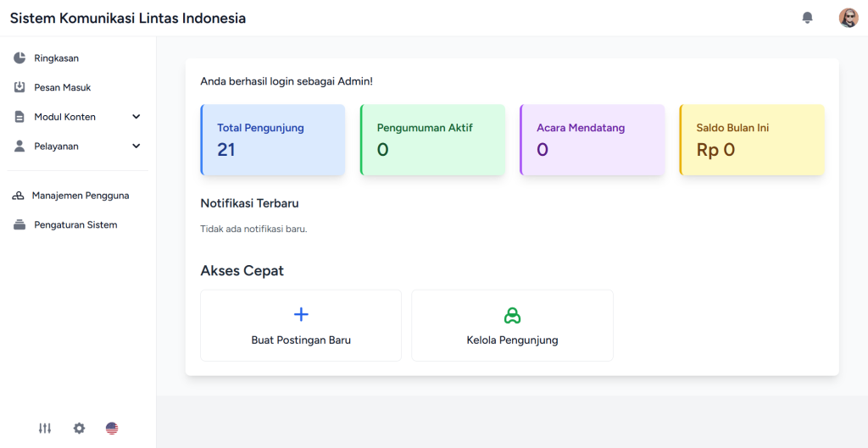Click the Manajemen Pengguna users icon
Viewport: 868px width, 448px height.
(x=19, y=196)
